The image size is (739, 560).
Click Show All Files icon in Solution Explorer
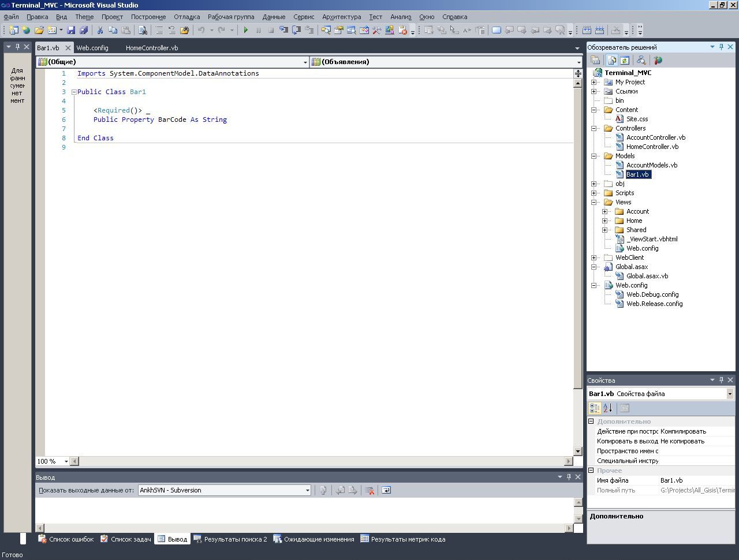611,60
